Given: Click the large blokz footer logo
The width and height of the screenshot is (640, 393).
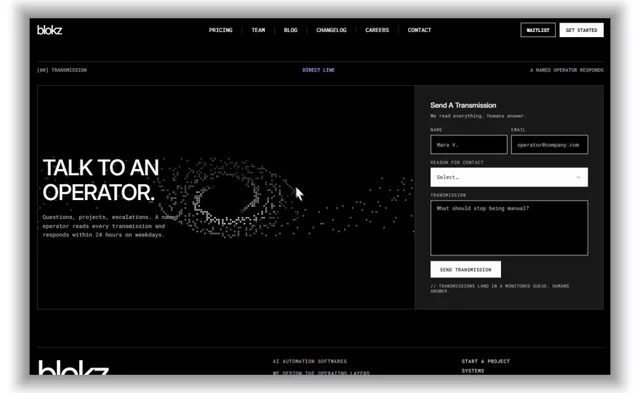Looking at the screenshot, I should (73, 367).
